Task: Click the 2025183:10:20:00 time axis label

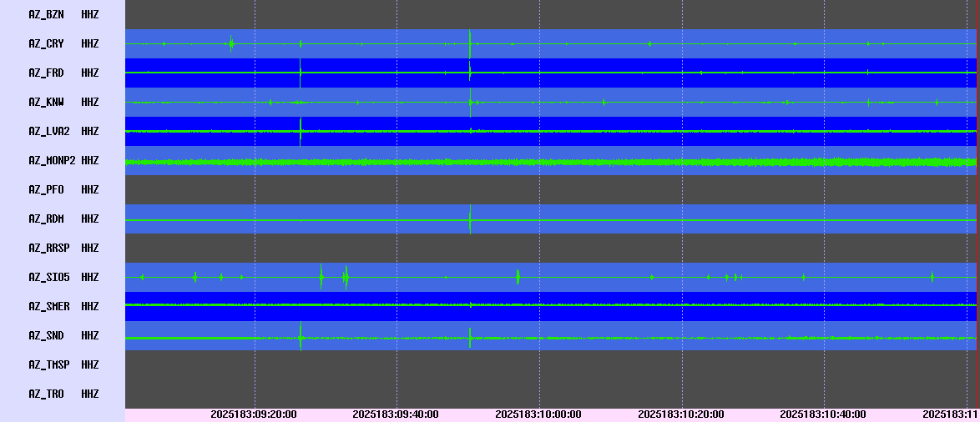Action: (x=681, y=414)
